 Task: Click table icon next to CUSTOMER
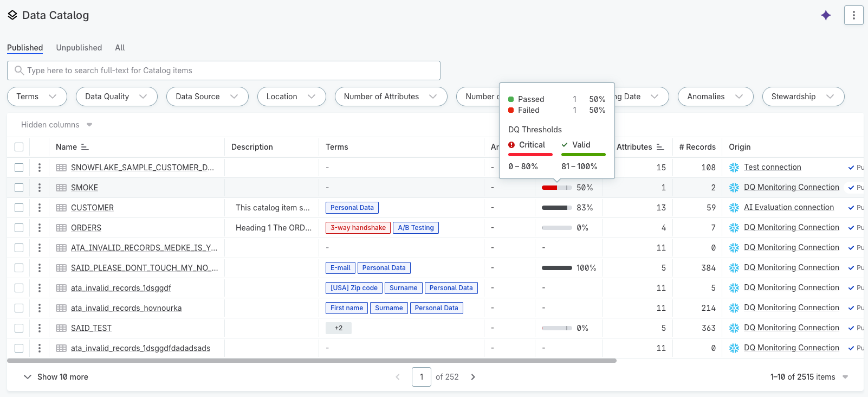[61, 208]
